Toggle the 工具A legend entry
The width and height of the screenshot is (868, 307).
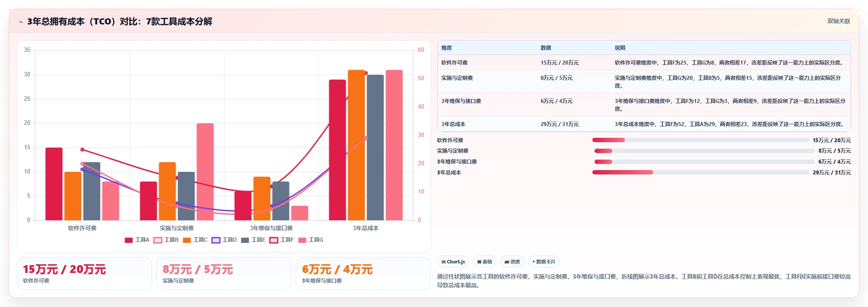coord(137,240)
